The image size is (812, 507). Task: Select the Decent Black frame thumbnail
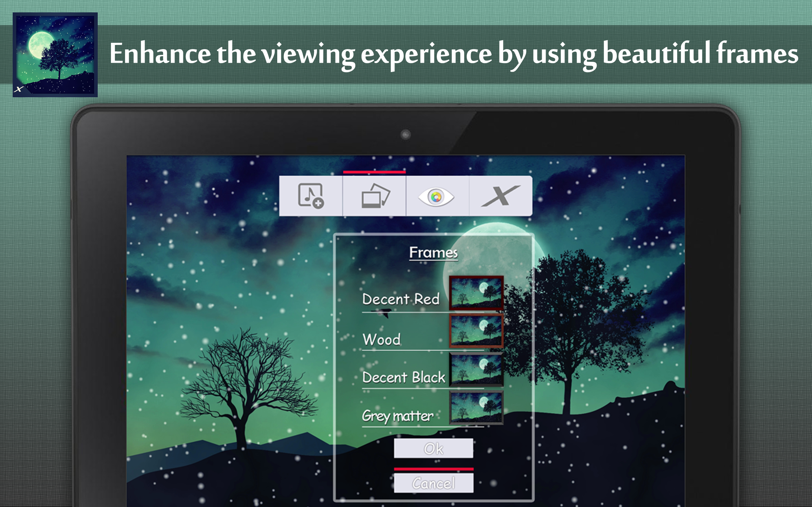[x=476, y=369]
